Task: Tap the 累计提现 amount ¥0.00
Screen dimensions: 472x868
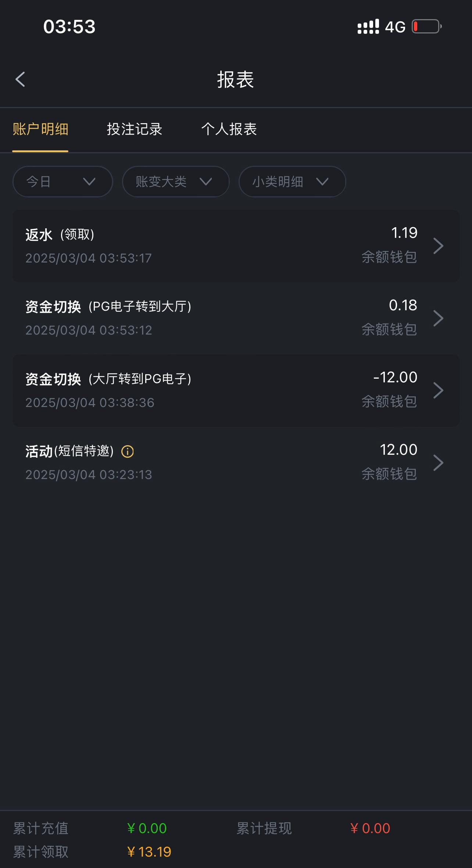Action: pos(371,828)
